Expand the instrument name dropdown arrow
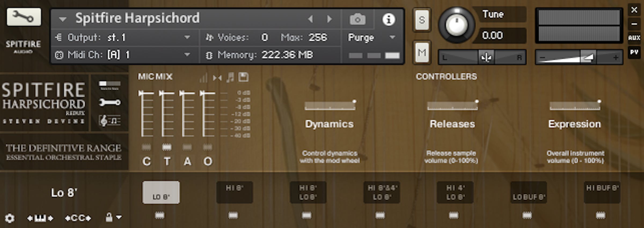Viewport: 644px width, 228px height. coord(63,19)
